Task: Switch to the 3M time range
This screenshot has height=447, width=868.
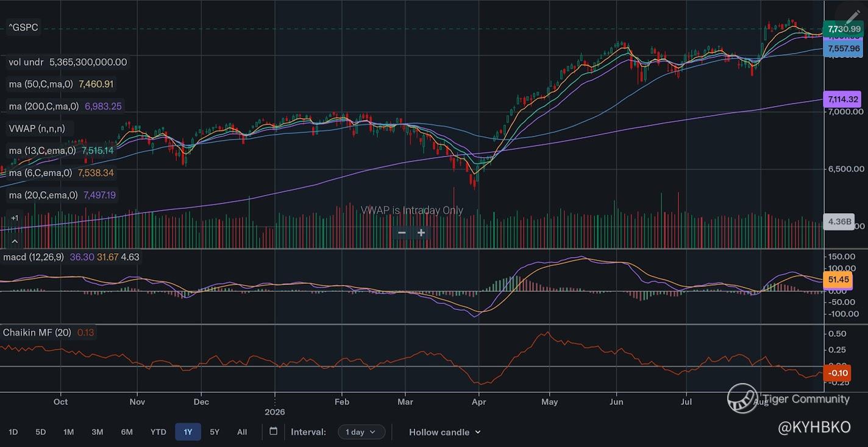Action: click(97, 432)
